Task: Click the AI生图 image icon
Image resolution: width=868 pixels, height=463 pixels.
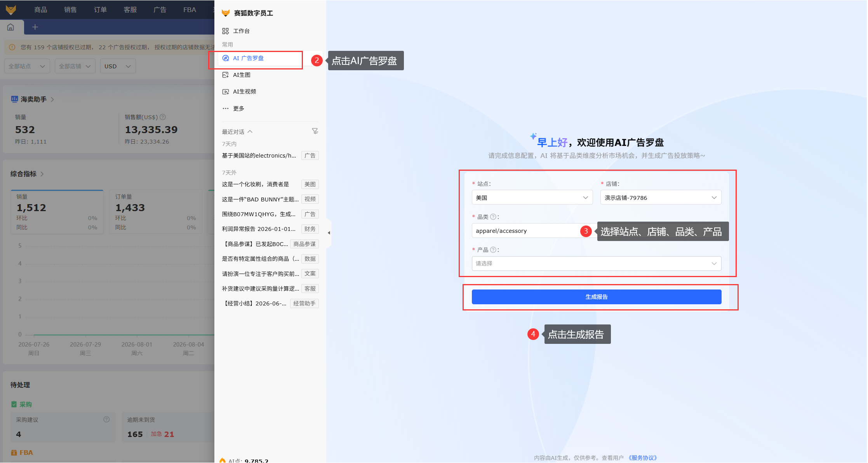Action: tap(225, 75)
